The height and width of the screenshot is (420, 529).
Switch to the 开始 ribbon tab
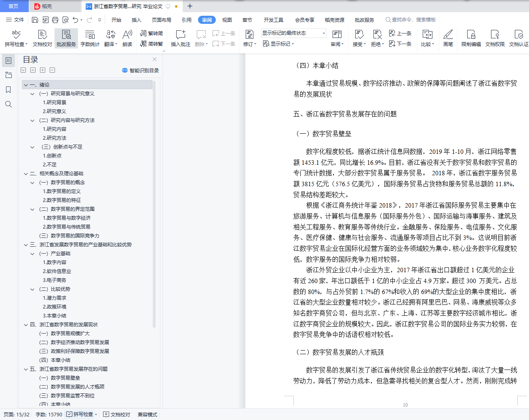pyautogui.click(x=116, y=20)
